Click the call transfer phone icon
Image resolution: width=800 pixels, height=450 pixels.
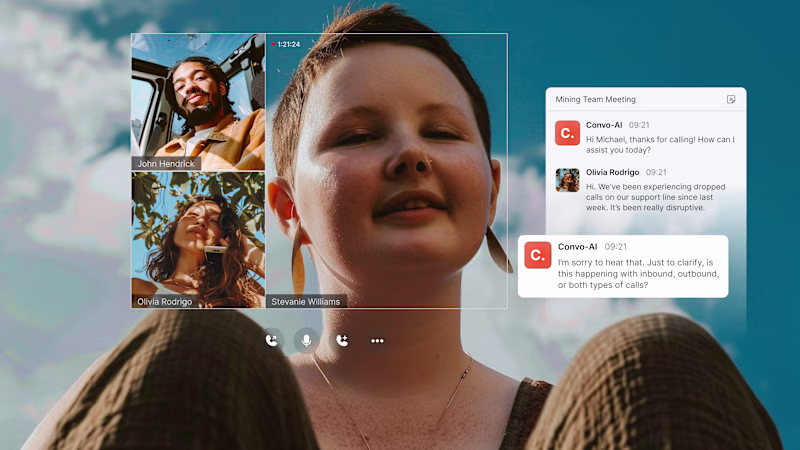[x=271, y=340]
